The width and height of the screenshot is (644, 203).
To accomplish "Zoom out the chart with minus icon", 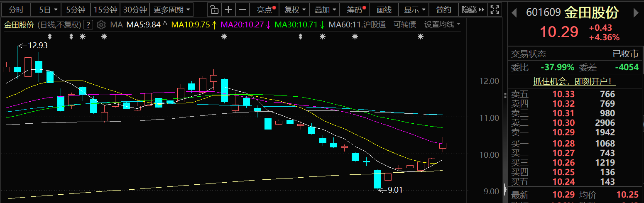I will [x=243, y=10].
